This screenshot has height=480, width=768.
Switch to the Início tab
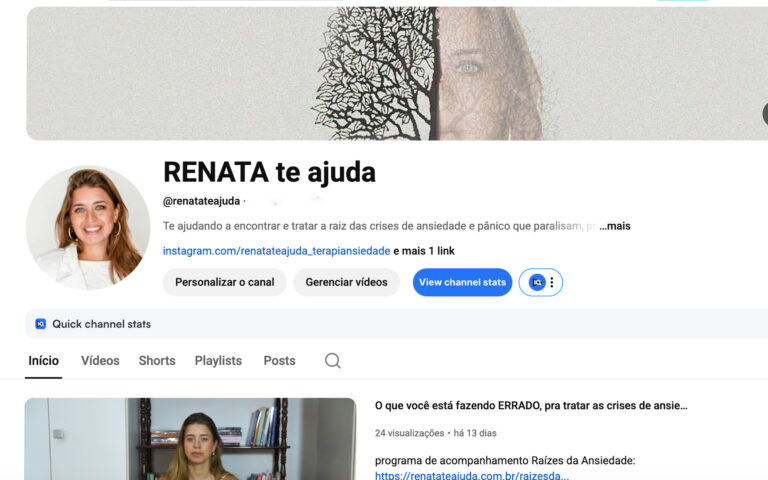[x=43, y=361]
